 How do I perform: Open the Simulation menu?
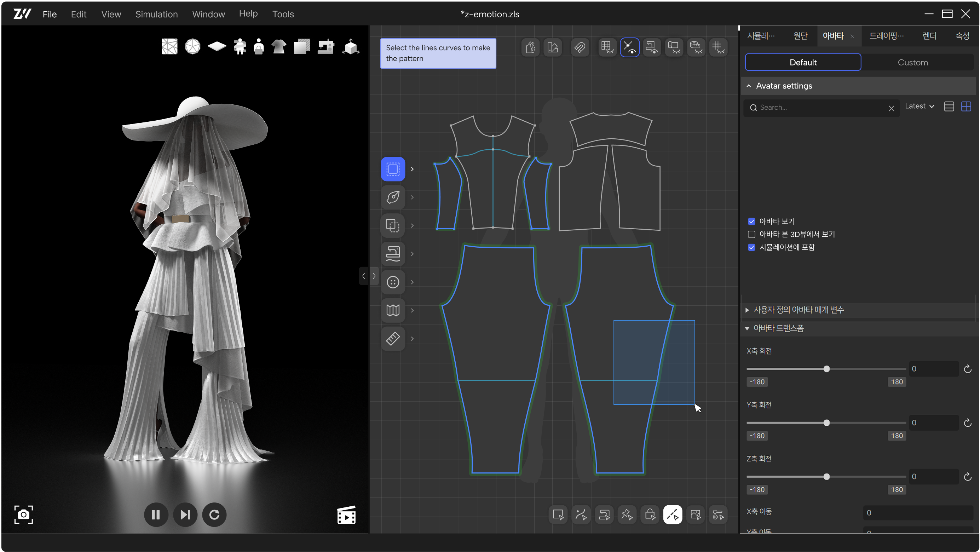156,14
